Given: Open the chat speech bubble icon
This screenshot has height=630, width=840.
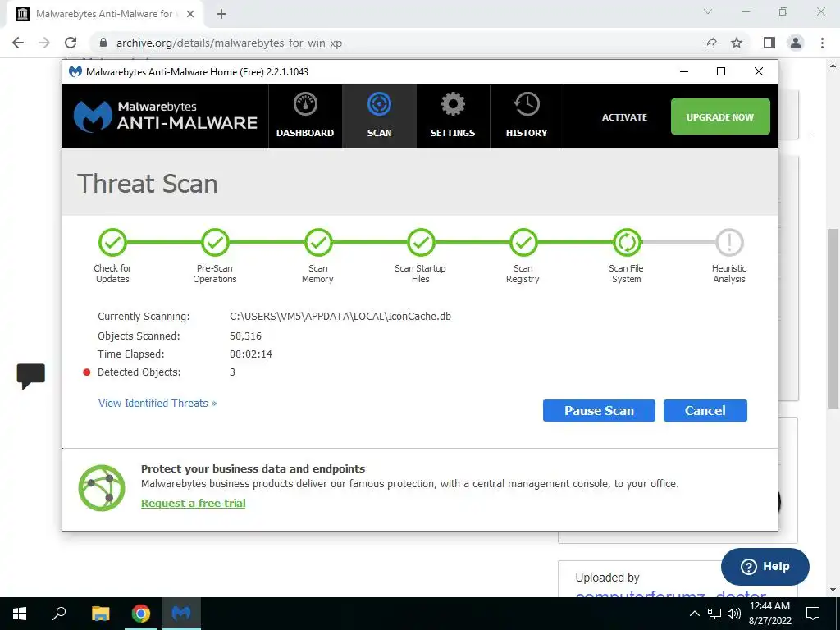Looking at the screenshot, I should (x=30, y=376).
